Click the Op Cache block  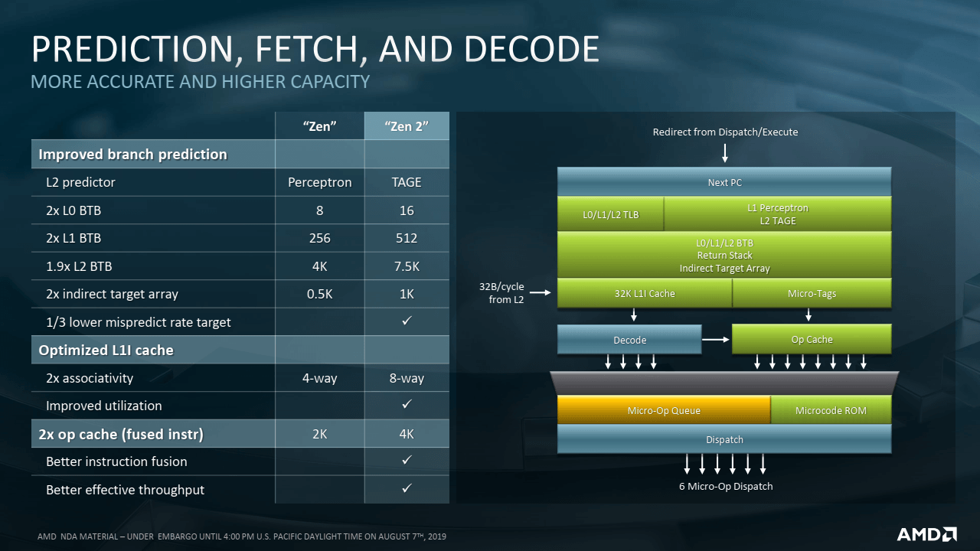coord(812,339)
